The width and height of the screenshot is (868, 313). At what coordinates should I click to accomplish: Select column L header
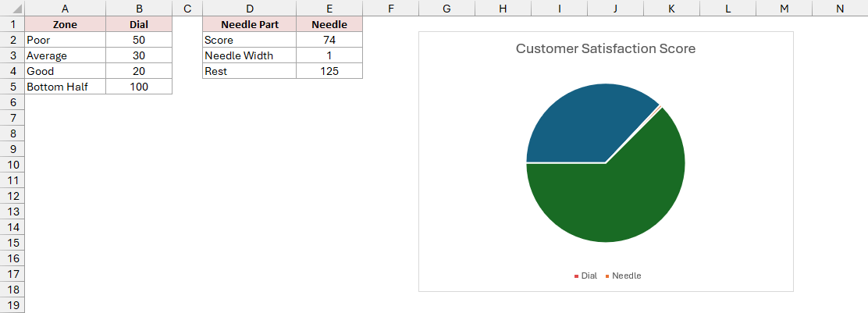coord(727,9)
